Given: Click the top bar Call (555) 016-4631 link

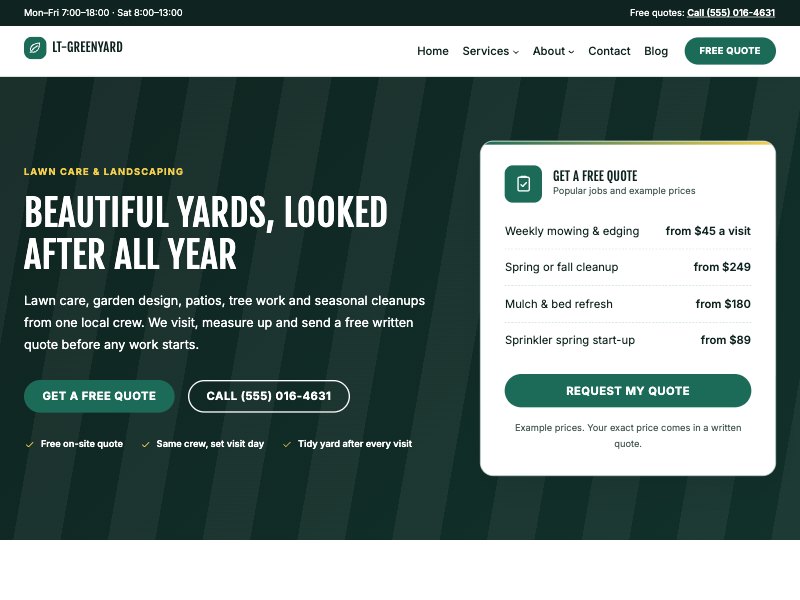Looking at the screenshot, I should pos(731,13).
